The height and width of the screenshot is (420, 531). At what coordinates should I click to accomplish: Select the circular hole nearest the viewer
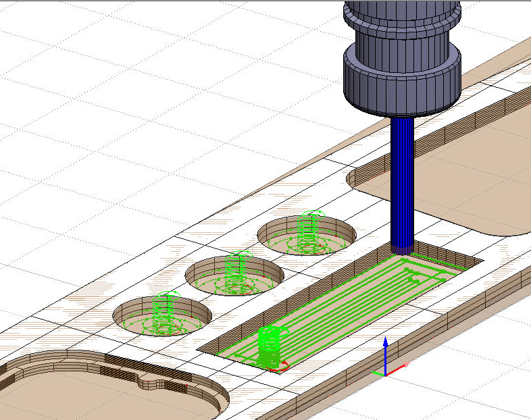tap(162, 316)
